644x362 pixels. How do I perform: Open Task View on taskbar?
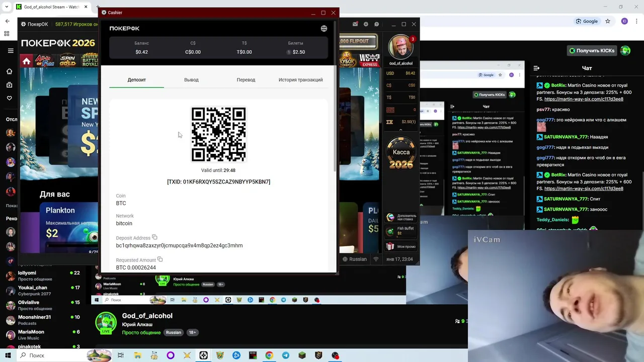coord(121,355)
